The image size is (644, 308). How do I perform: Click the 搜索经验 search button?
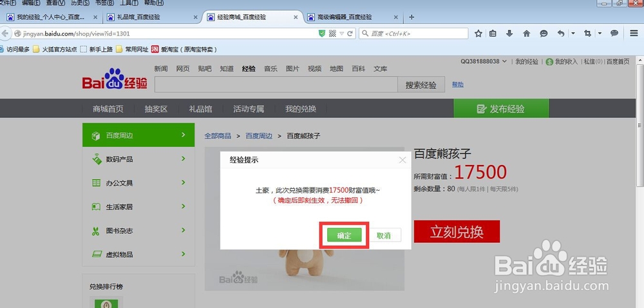click(421, 85)
